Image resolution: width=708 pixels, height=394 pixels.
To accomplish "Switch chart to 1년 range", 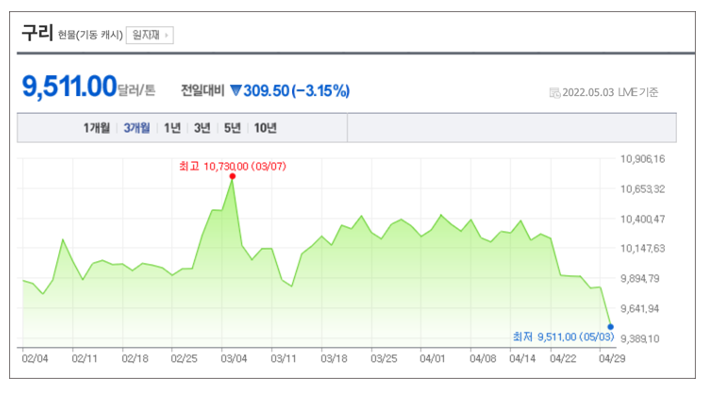I will pyautogui.click(x=172, y=128).
